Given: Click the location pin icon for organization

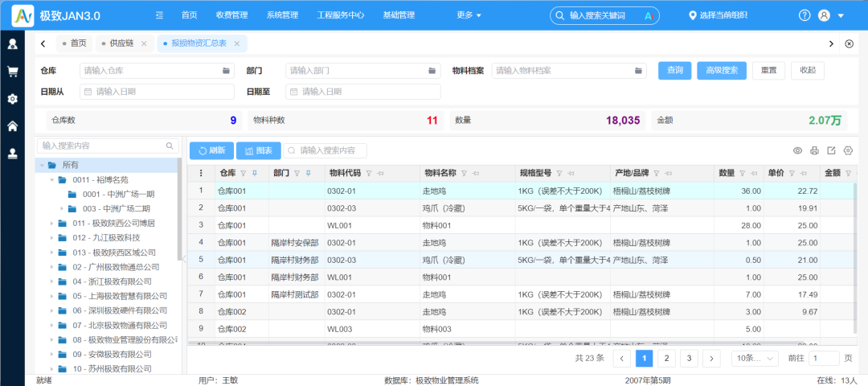Looking at the screenshot, I should pyautogui.click(x=692, y=15).
